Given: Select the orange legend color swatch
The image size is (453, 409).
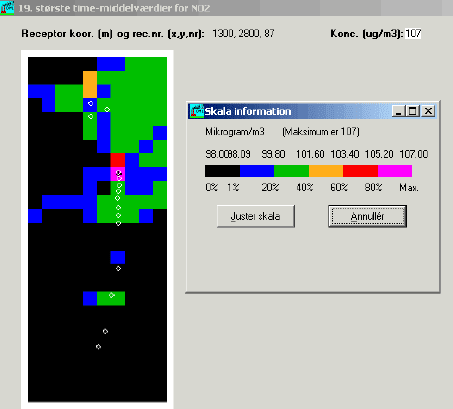Looking at the screenshot, I should [x=326, y=171].
